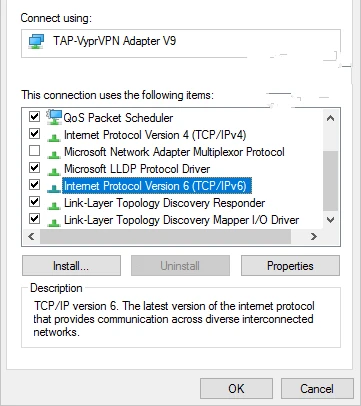Click the TAP-VyprVPN adapter network icon
The width and height of the screenshot is (361, 406).
click(36, 42)
